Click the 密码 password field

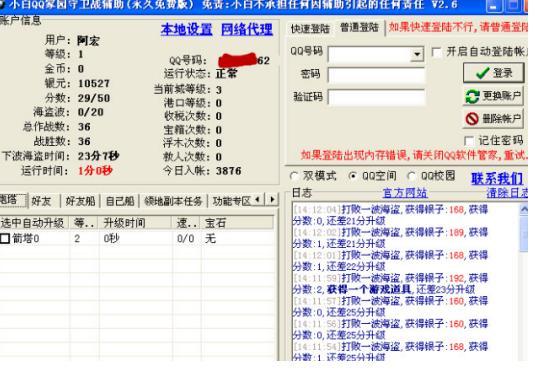pos(376,75)
